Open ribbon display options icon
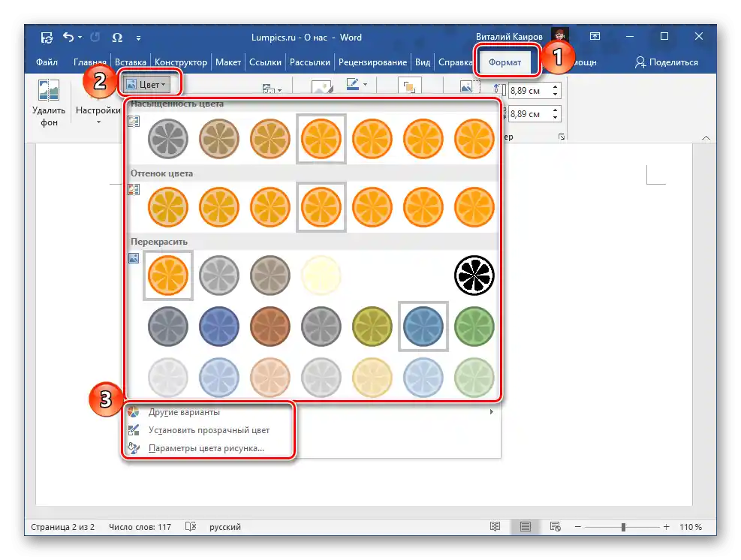This screenshot has width=741, height=560. pos(595,36)
